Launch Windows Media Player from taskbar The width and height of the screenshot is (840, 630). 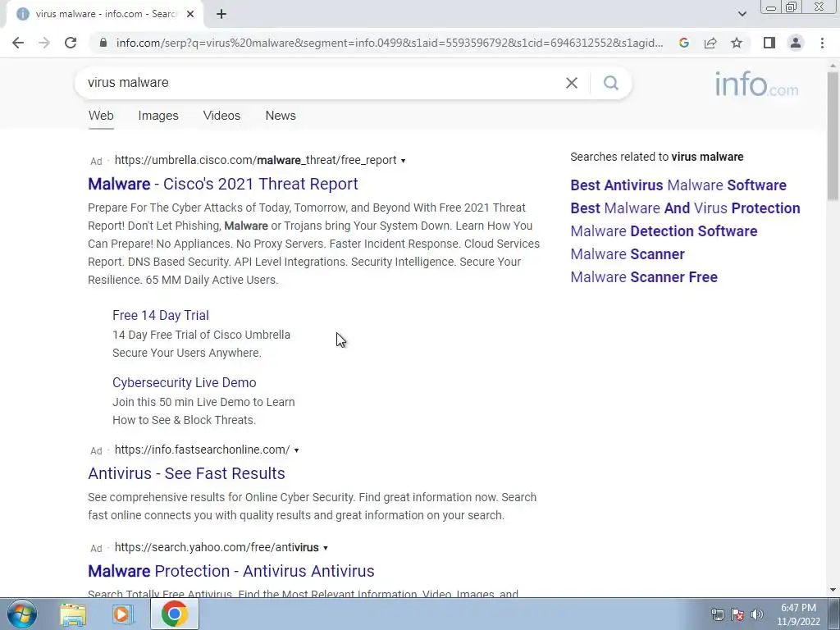[x=123, y=614]
